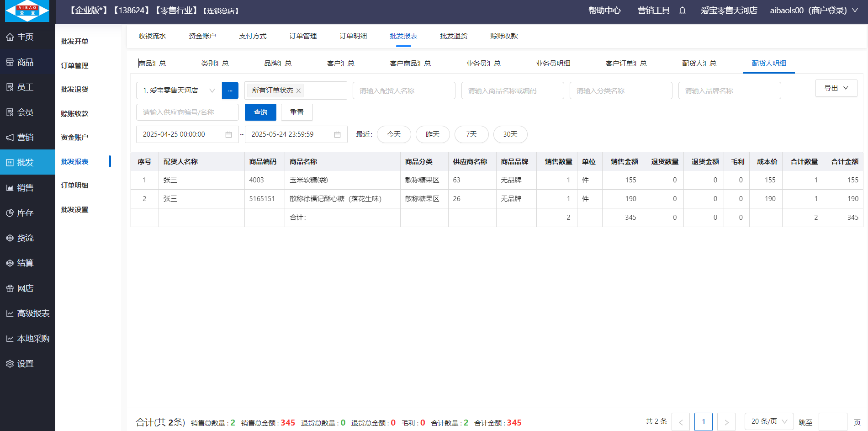Viewport: 868px width, 431px height.
Task: Filter recent by 昨天
Action: 433,134
